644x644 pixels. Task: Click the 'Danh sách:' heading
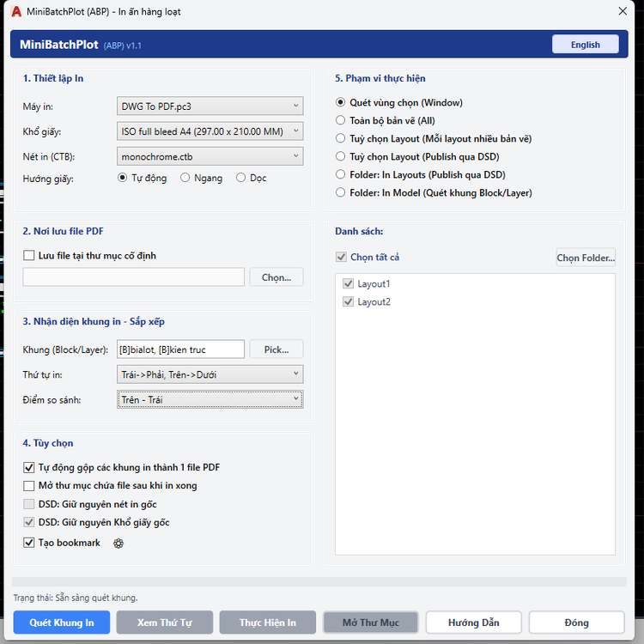click(x=359, y=231)
